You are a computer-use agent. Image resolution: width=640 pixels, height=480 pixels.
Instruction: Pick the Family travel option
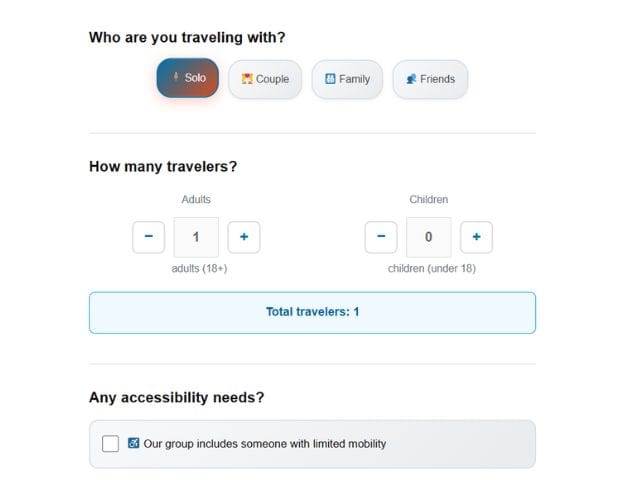pyautogui.click(x=347, y=79)
